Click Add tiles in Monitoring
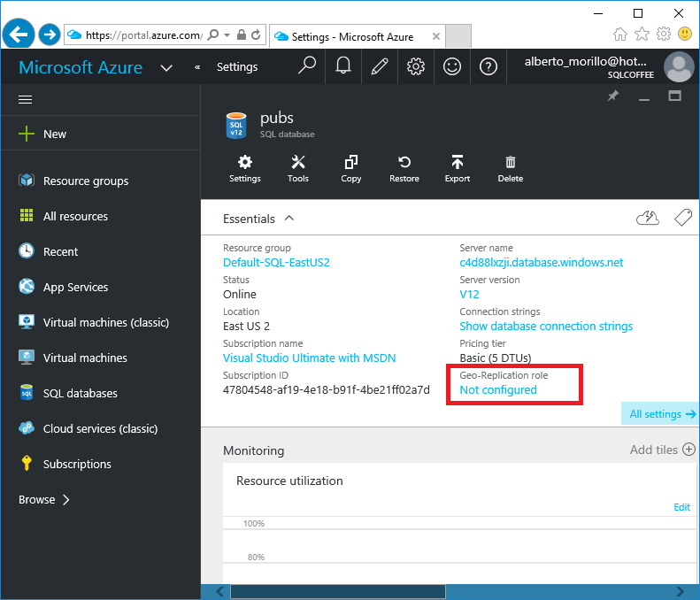 663,450
